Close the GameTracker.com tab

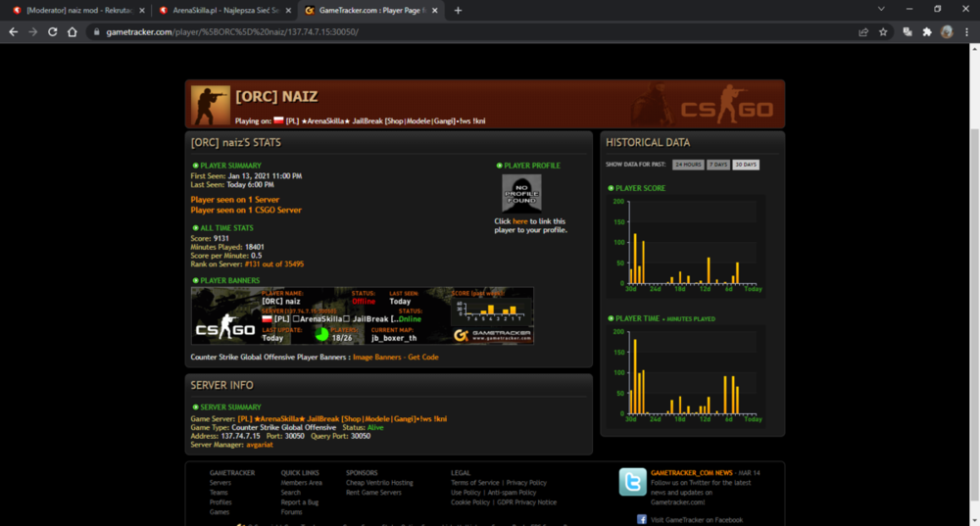(x=435, y=10)
